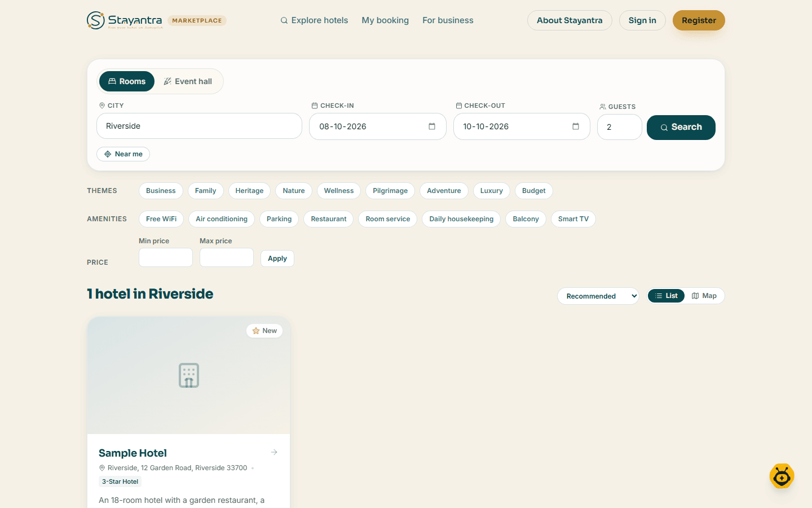
Task: Toggle the Wellness theme filter
Action: [x=339, y=191]
